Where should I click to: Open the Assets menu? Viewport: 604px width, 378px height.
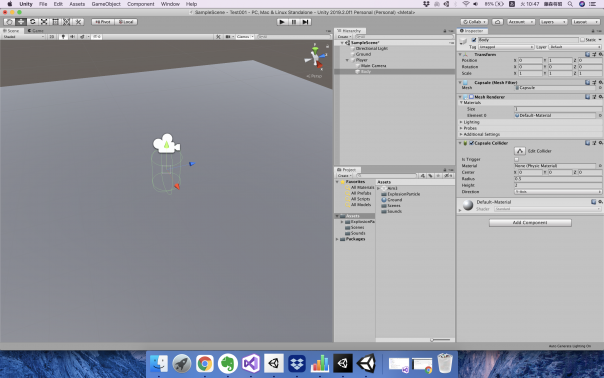pos(77,4)
